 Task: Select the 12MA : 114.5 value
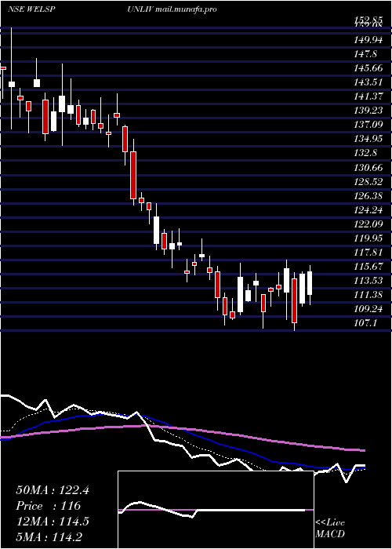53,522
